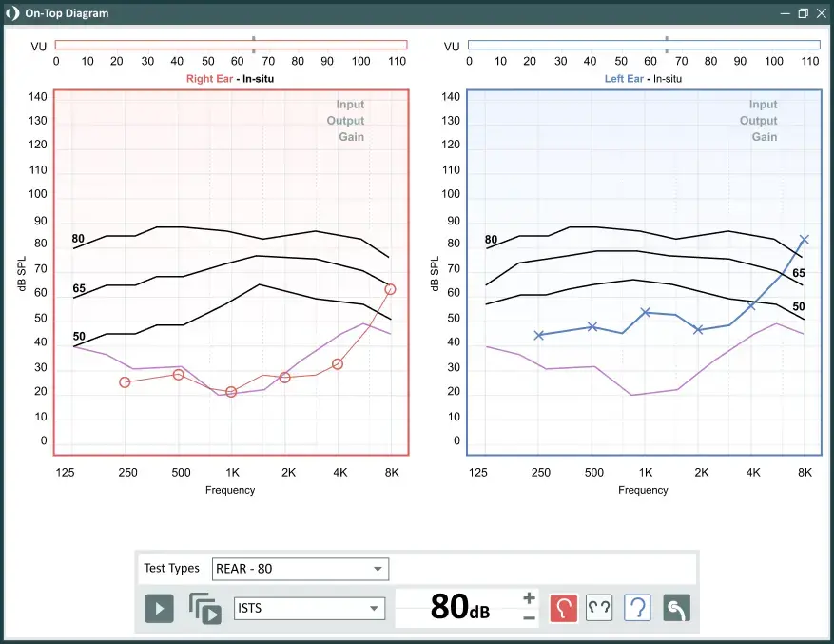
Task: Start the measurement with the play button
Action: [159, 609]
